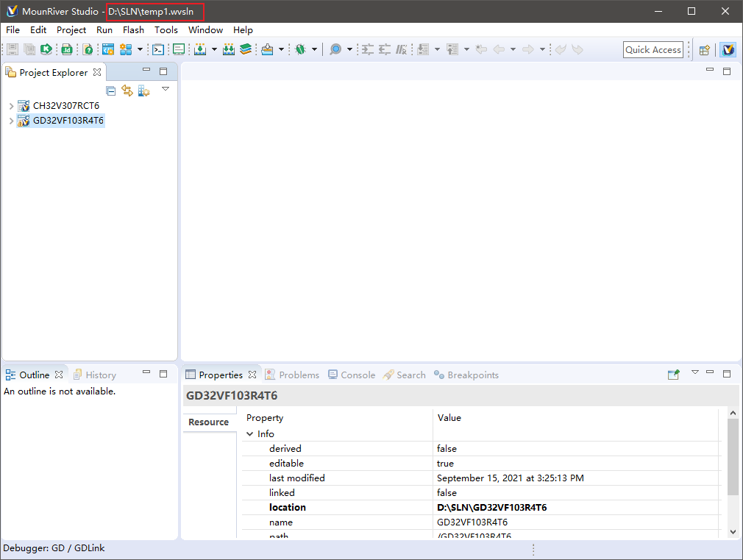This screenshot has width=743, height=560.
Task: Open the File menu
Action: point(13,30)
